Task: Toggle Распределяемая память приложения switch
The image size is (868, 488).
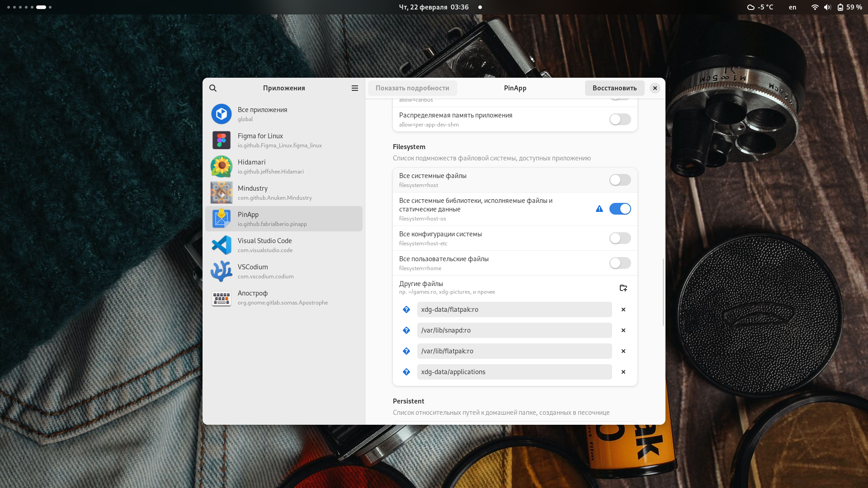Action: 620,119
